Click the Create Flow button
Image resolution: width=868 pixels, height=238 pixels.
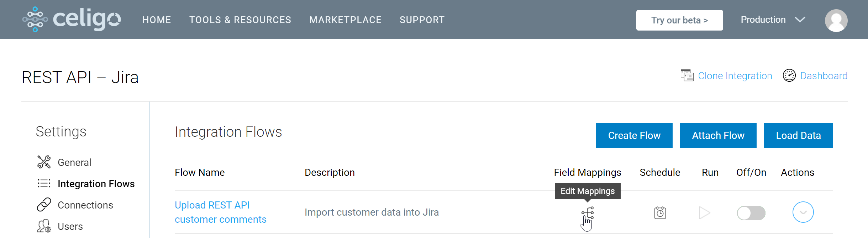point(634,135)
